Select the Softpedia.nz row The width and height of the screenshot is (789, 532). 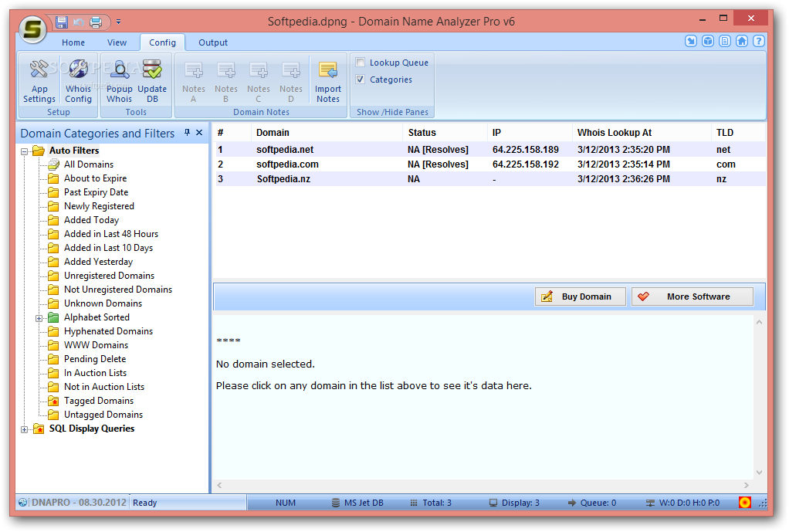pos(490,178)
